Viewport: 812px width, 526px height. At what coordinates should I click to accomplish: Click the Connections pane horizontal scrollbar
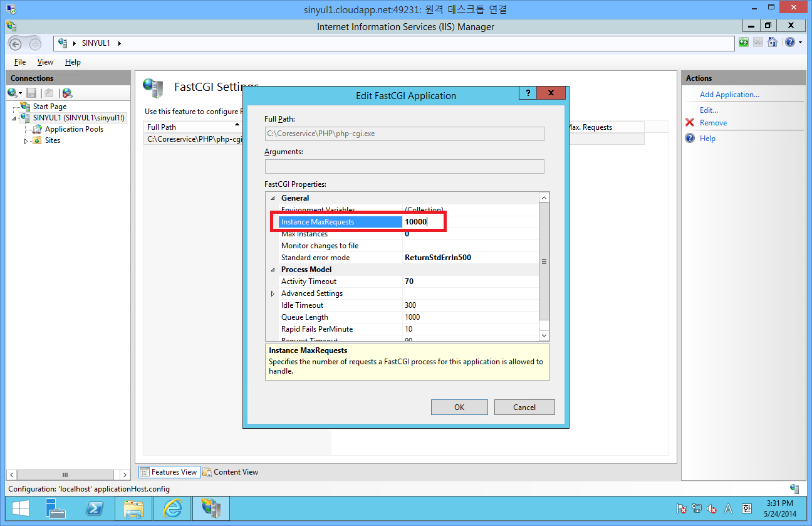pyautogui.click(x=65, y=475)
